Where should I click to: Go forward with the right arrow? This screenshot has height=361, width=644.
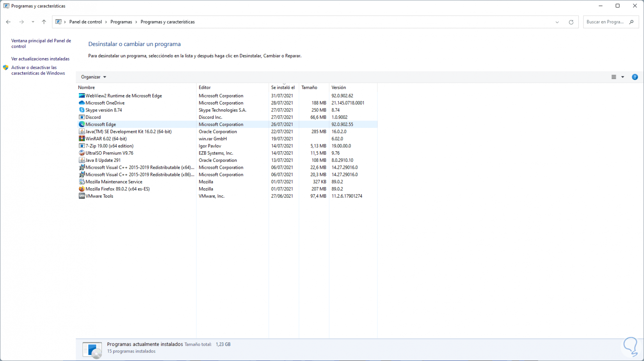point(21,22)
